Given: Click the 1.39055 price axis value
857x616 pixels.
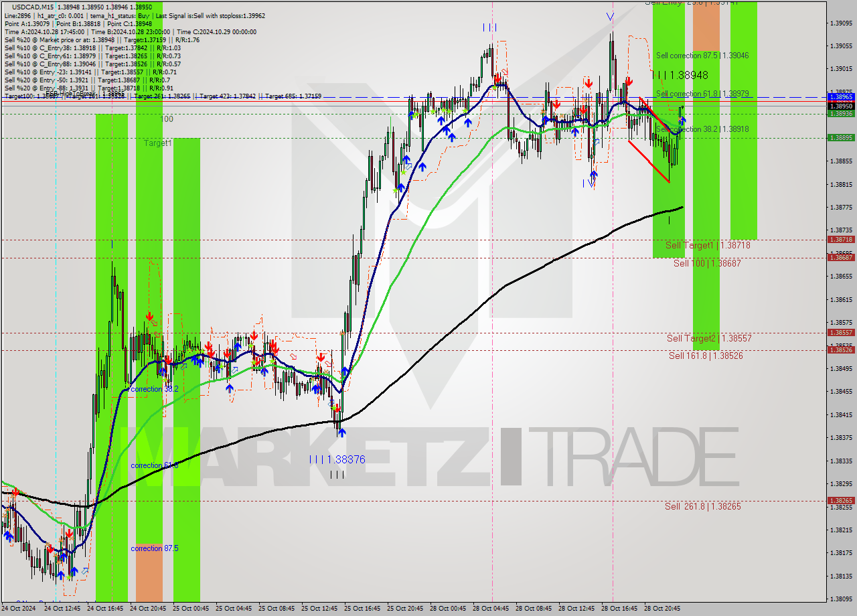Looking at the screenshot, I should pyautogui.click(x=842, y=46).
